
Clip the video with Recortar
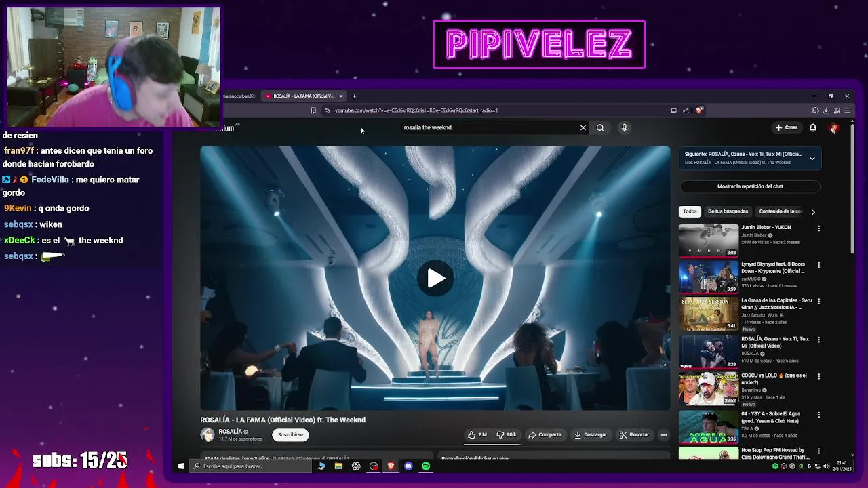[x=635, y=434]
